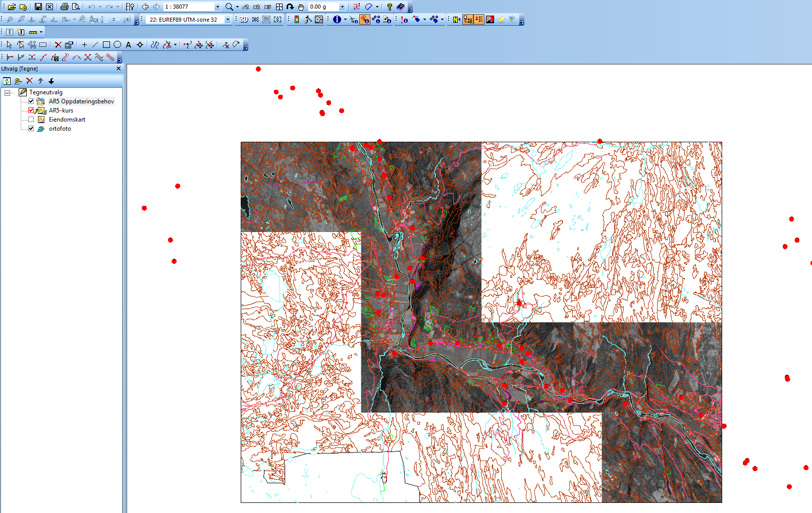Open the rotation 0.00 g dropdown
Image resolution: width=812 pixels, height=513 pixels.
pyautogui.click(x=342, y=7)
